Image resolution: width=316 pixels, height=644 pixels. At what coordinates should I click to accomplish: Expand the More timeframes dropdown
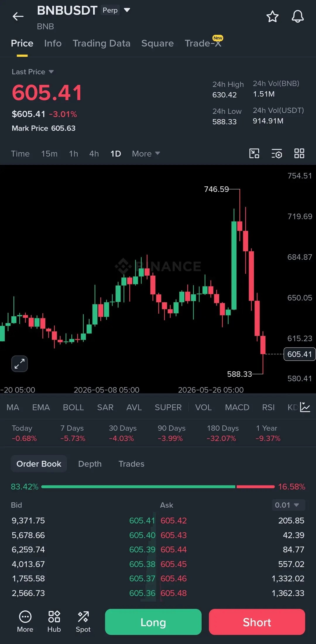(x=146, y=154)
